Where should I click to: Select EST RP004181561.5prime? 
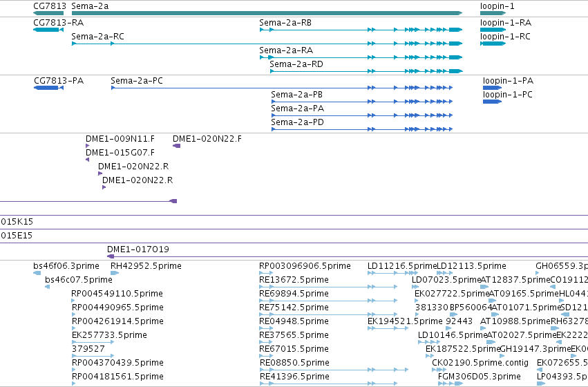pos(117,377)
